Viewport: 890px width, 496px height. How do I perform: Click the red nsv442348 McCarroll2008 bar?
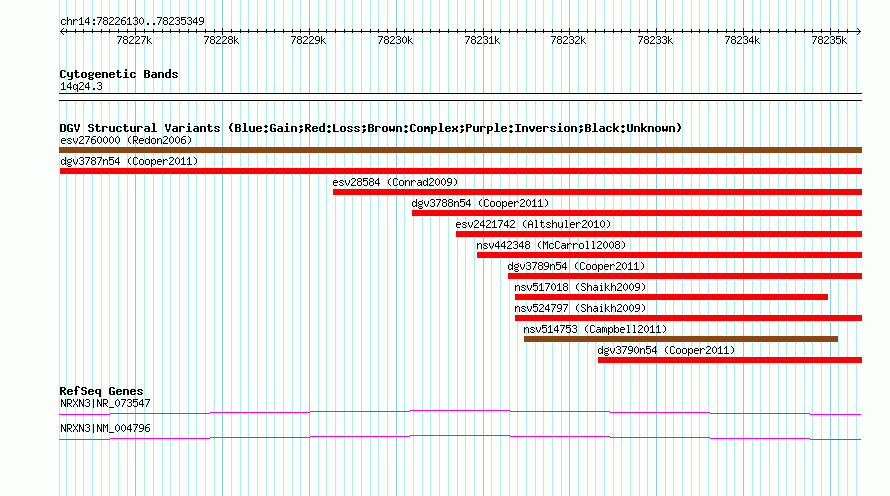click(669, 255)
